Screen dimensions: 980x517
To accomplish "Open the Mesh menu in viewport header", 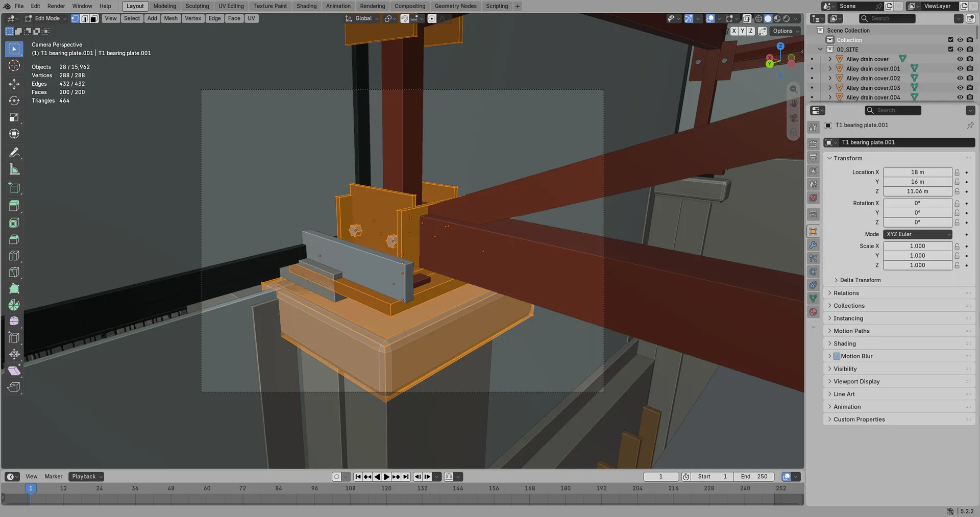I will [171, 18].
